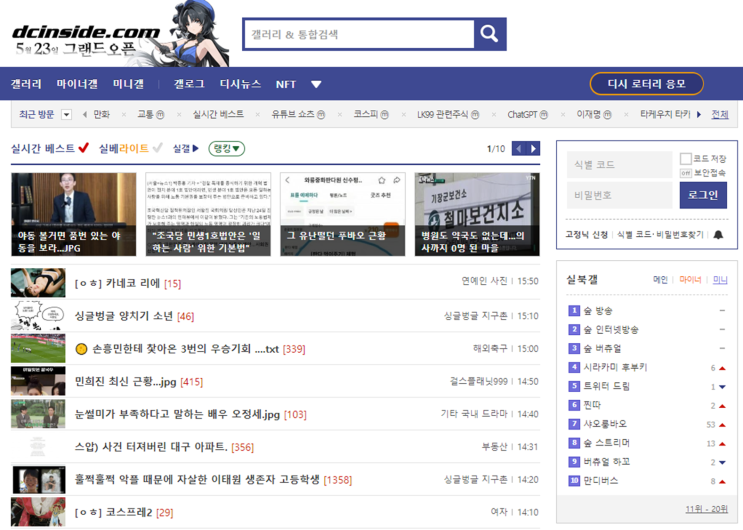Remove 교통 from recent visits
Screen dimensions: 743x530
[179, 115]
